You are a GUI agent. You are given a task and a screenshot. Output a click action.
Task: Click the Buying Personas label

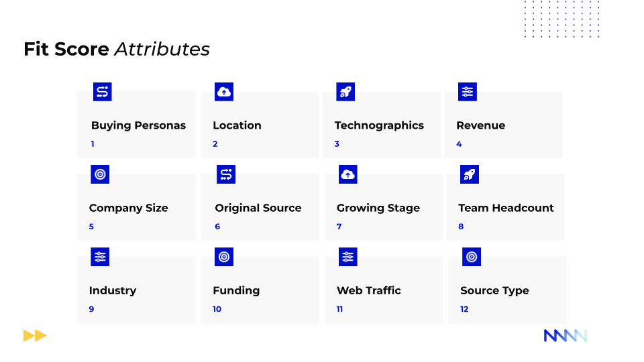click(x=138, y=125)
